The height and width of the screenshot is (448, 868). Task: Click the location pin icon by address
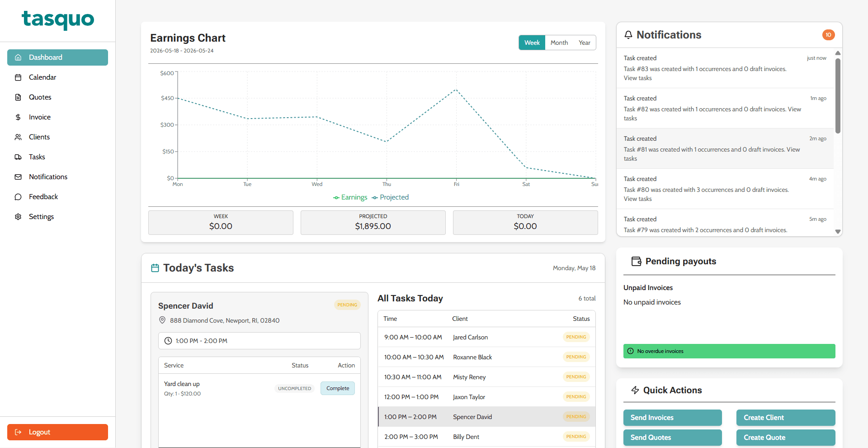162,320
